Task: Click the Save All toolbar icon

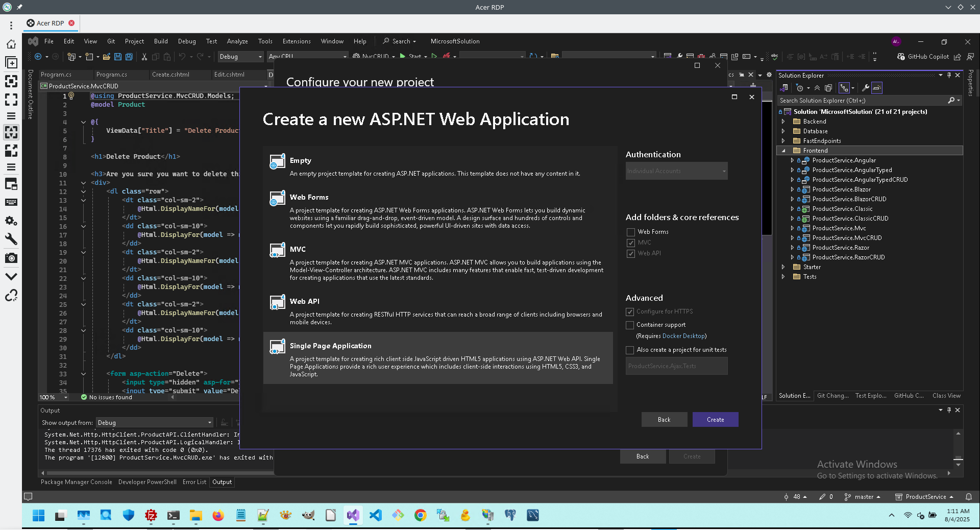Action: tap(129, 57)
